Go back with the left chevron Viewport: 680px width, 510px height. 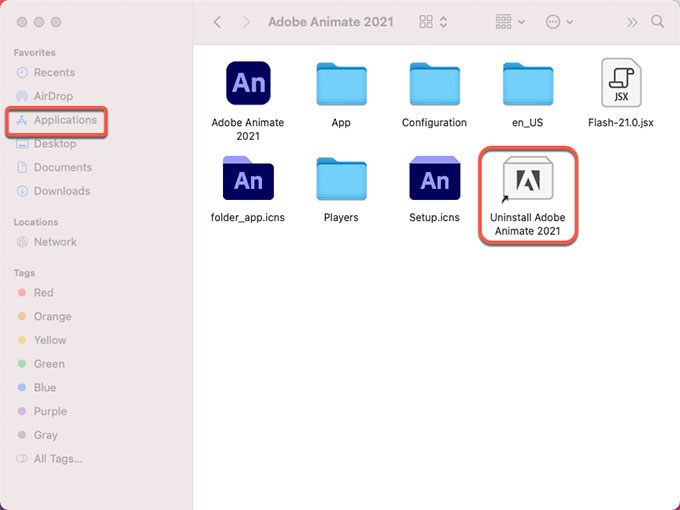point(217,22)
